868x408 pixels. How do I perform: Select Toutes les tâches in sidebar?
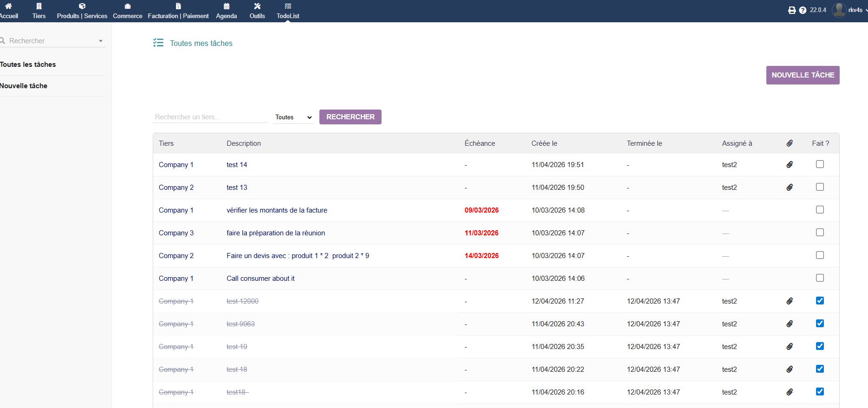[28, 65]
